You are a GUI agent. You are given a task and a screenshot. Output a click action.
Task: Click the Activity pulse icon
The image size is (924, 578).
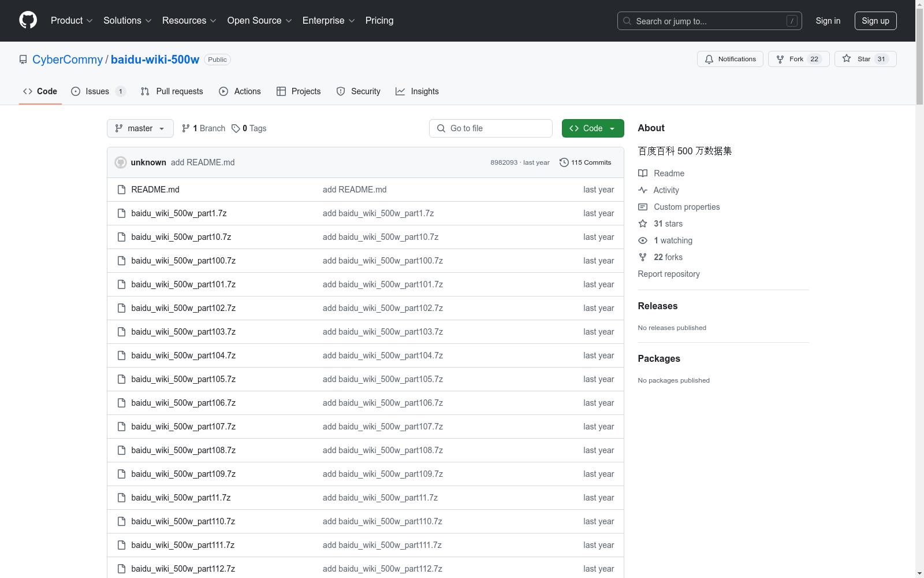pyautogui.click(x=643, y=190)
